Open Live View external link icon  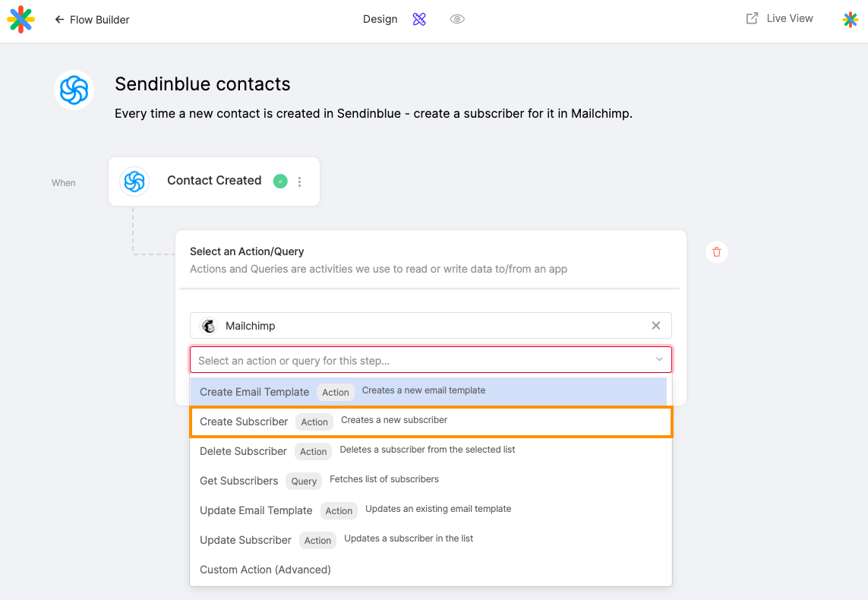coord(752,18)
